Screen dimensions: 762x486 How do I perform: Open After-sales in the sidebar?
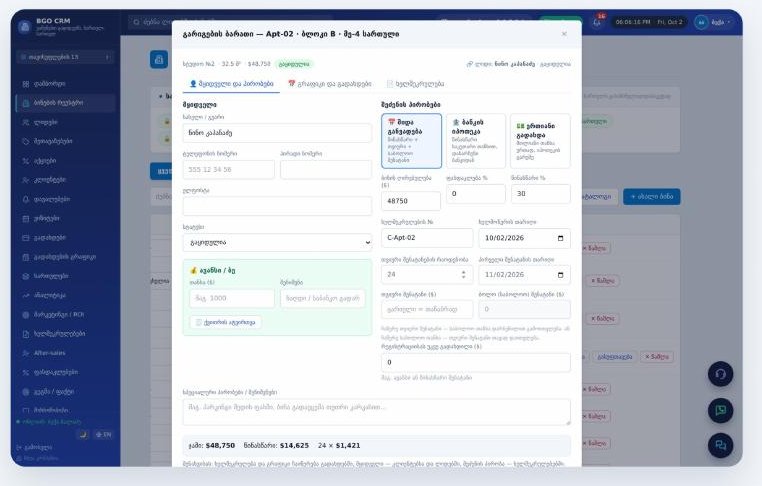pyautogui.click(x=49, y=353)
